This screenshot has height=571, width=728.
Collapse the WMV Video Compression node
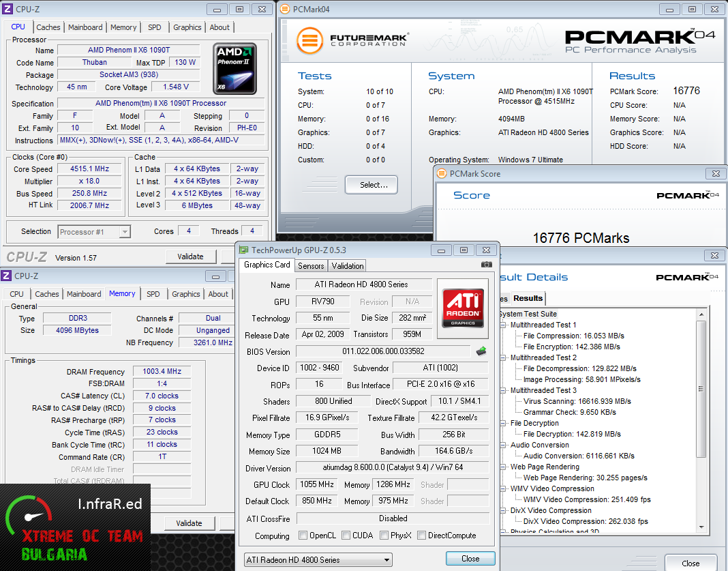click(503, 488)
